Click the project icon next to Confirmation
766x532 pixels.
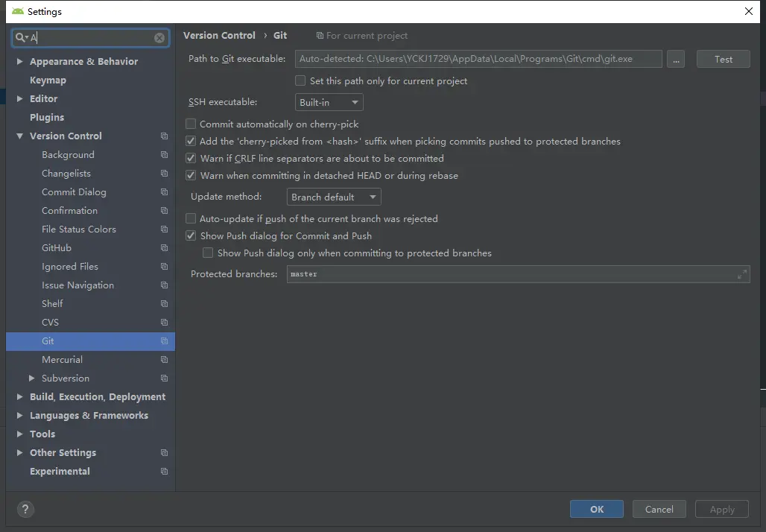(164, 211)
